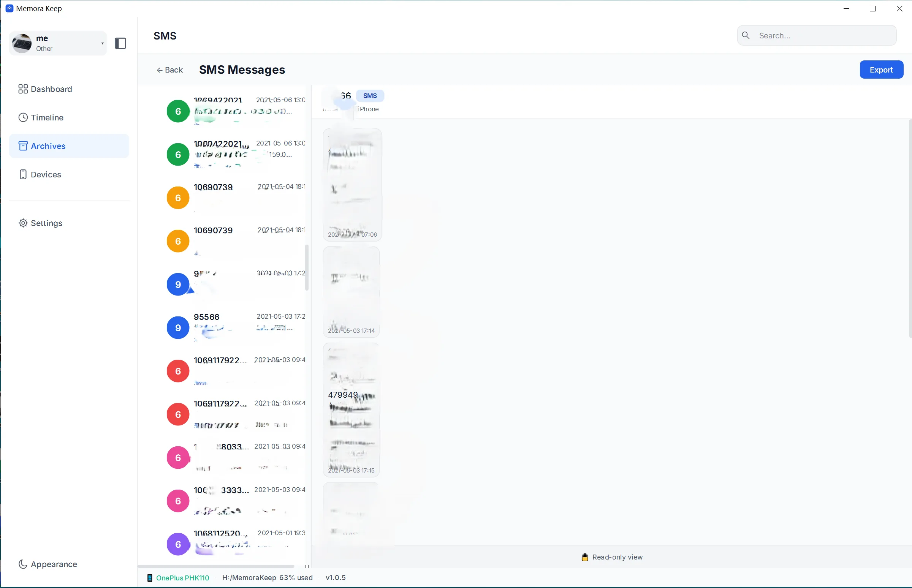
Task: Open first 1069117922 conversation with red avatar
Action: point(234,371)
